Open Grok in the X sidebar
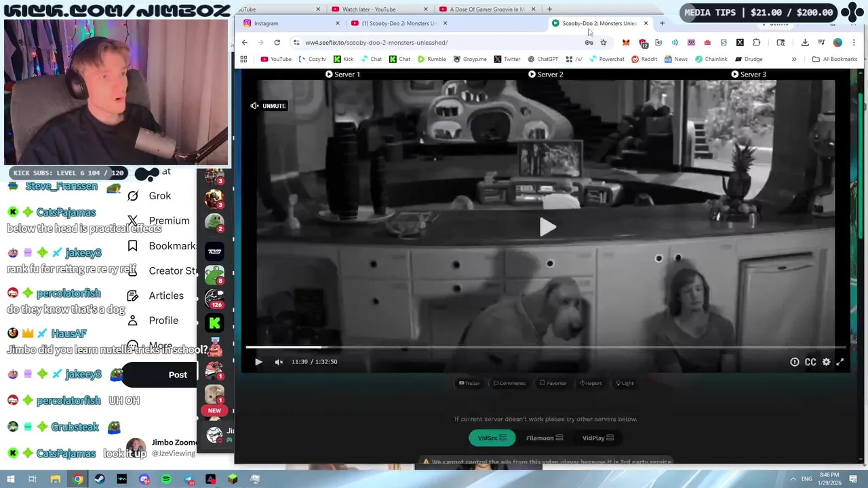This screenshot has height=488, width=868. [149, 196]
